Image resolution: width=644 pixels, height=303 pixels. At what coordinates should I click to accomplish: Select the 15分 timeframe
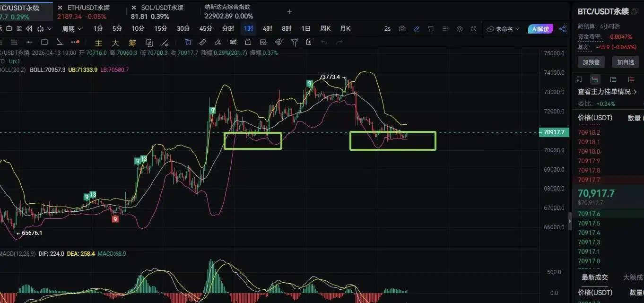click(161, 29)
